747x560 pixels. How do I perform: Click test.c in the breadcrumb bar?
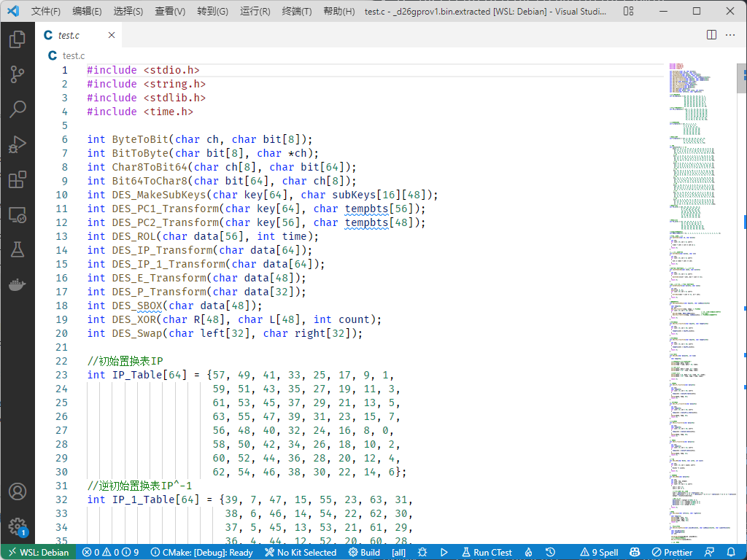click(73, 55)
